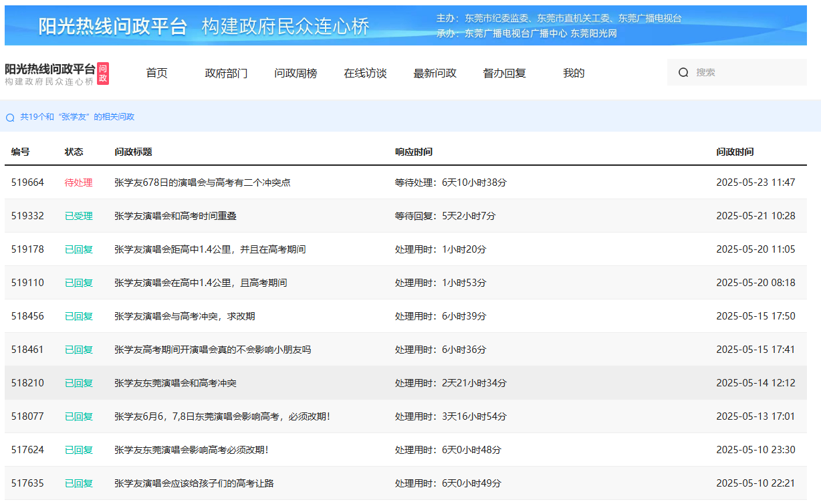The height and width of the screenshot is (504, 821).
Task: Click the top banner 阳光热线问政平台
Action: [112, 26]
